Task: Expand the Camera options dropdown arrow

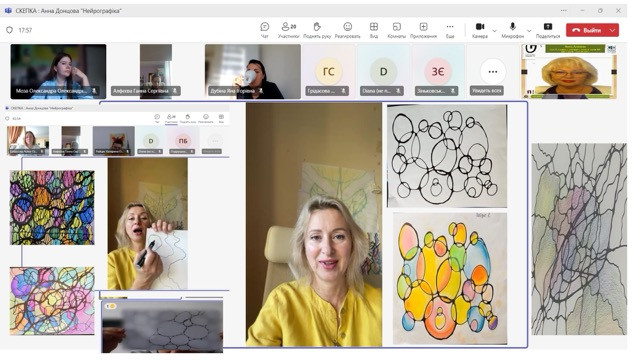Action: coord(495,31)
